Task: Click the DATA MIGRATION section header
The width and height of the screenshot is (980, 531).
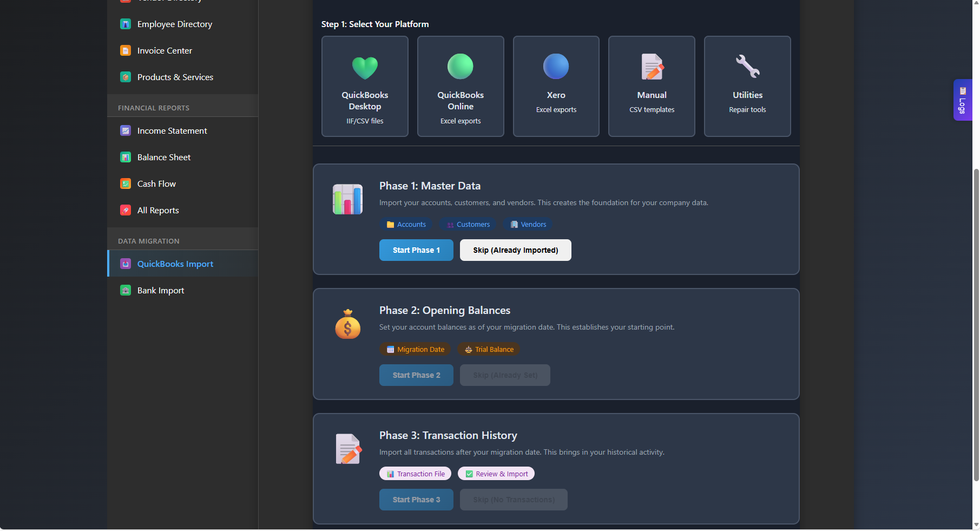Action: click(149, 241)
